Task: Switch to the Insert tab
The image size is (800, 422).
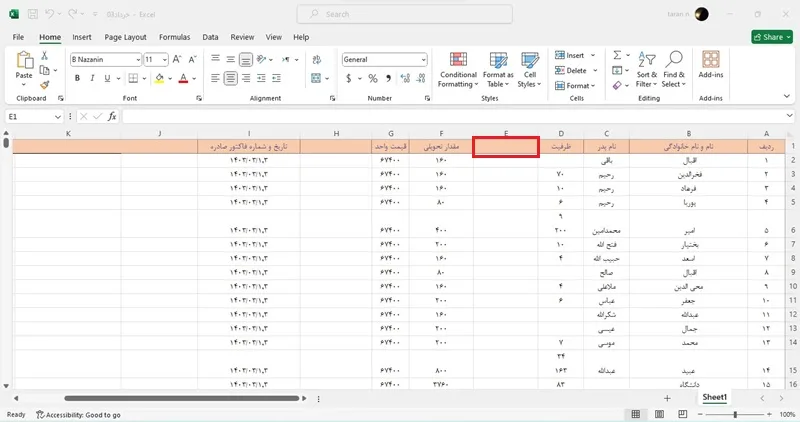Action: click(x=82, y=37)
